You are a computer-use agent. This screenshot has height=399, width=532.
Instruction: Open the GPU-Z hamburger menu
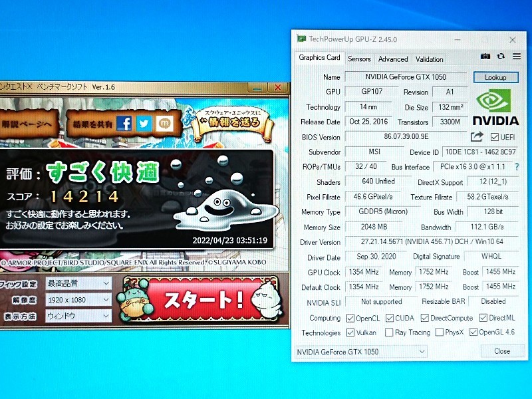tap(517, 57)
